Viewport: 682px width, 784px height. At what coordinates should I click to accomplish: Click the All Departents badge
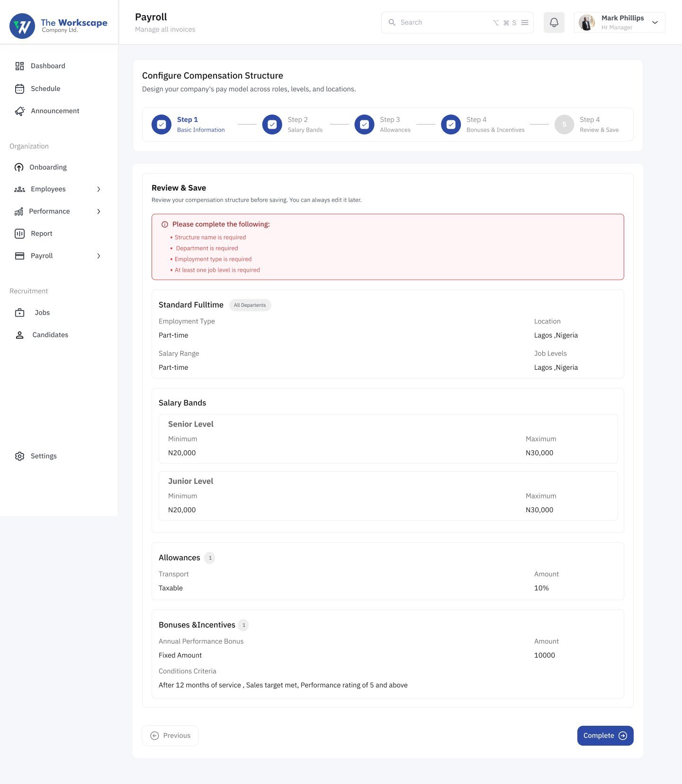click(x=250, y=305)
